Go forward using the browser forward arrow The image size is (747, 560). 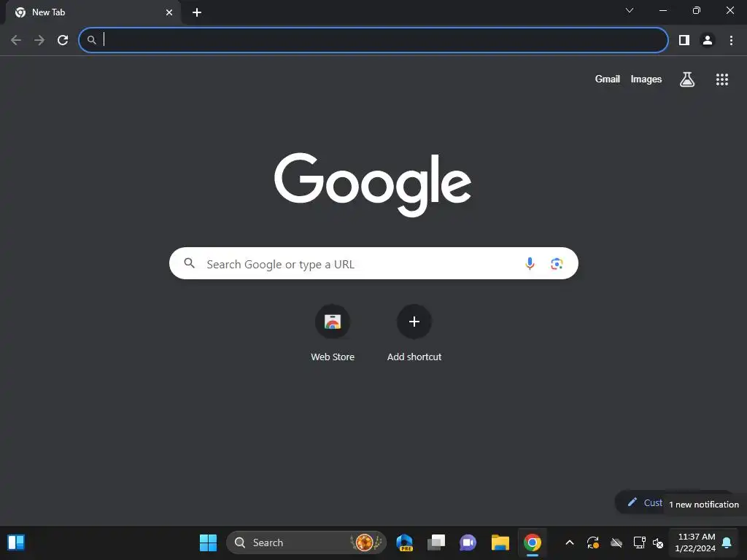39,40
